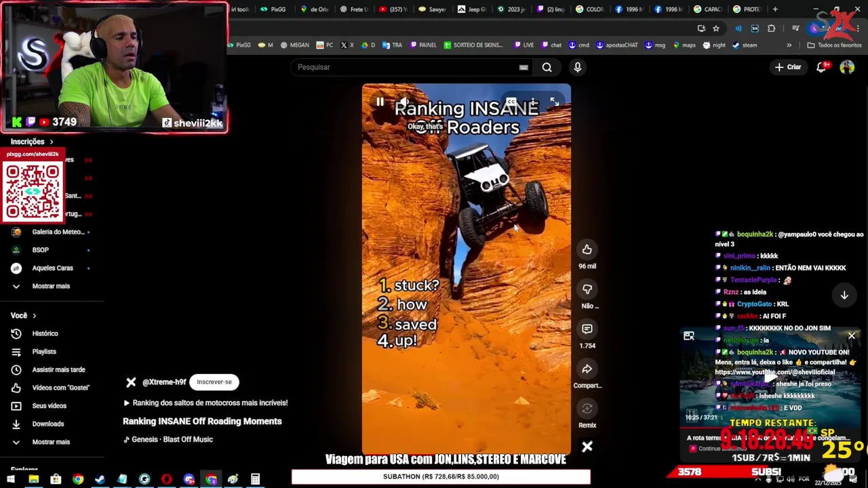This screenshot has height=488, width=868.
Task: Open the steam bookmark
Action: (x=745, y=45)
